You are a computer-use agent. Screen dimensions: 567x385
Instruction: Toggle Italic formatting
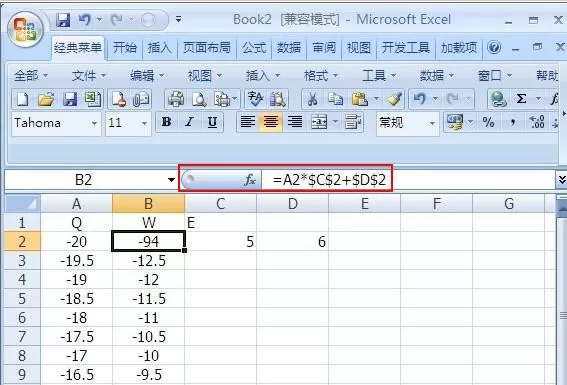(189, 122)
